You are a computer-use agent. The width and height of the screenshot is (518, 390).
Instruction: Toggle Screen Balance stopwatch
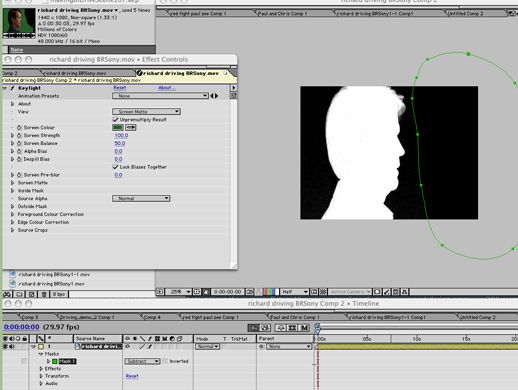click(19, 143)
